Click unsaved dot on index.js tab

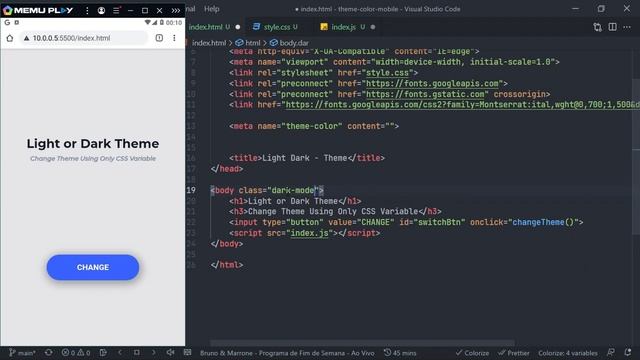pos(373,27)
